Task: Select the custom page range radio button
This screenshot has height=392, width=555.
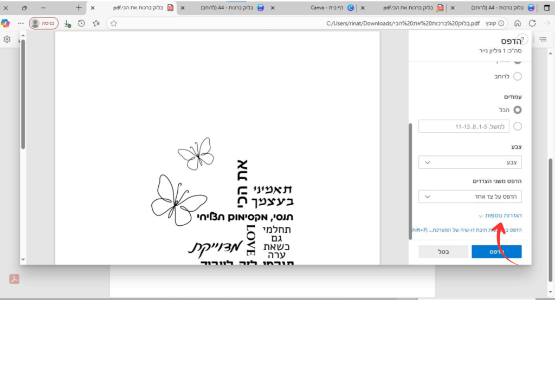Action: (517, 126)
